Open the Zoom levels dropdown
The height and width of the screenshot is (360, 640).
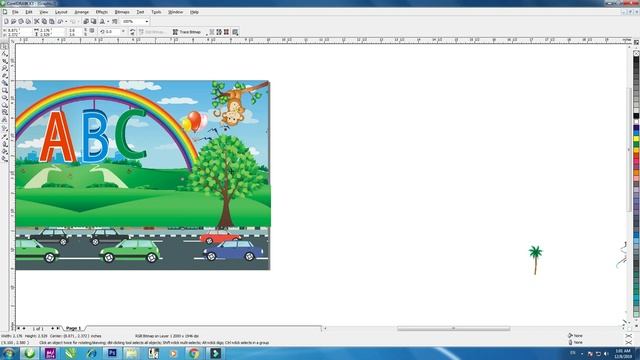point(147,21)
